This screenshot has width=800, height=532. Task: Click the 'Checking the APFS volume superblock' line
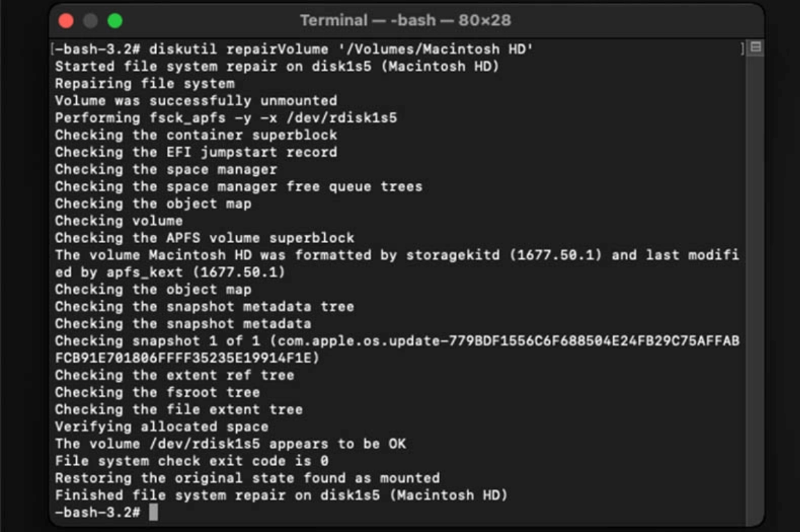click(204, 238)
